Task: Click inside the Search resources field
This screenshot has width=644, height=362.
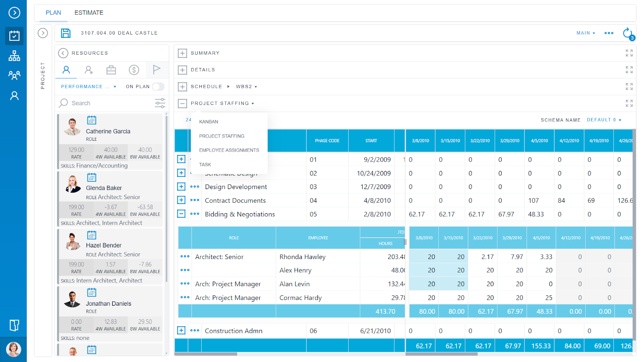Action: click(101, 103)
